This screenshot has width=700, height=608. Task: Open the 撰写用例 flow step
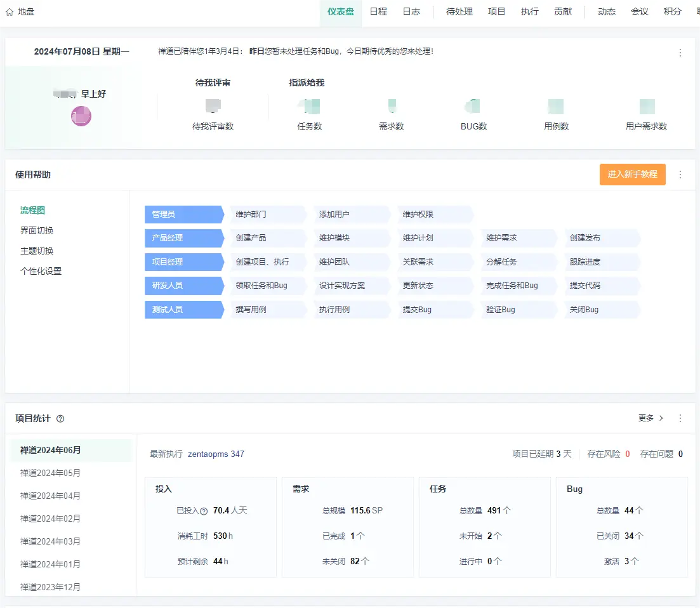(267, 309)
